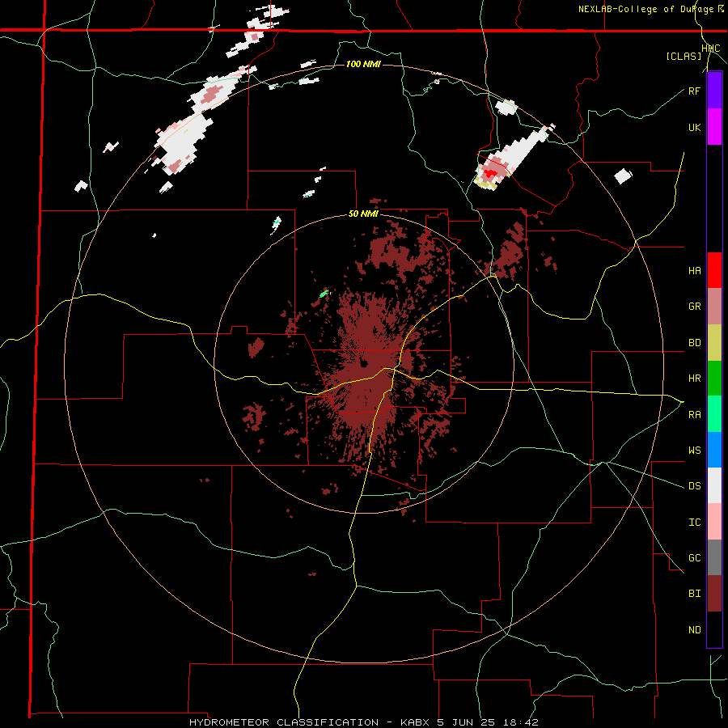This screenshot has height=728, width=728.
Task: Click the GC legend label text
Action: tap(694, 558)
